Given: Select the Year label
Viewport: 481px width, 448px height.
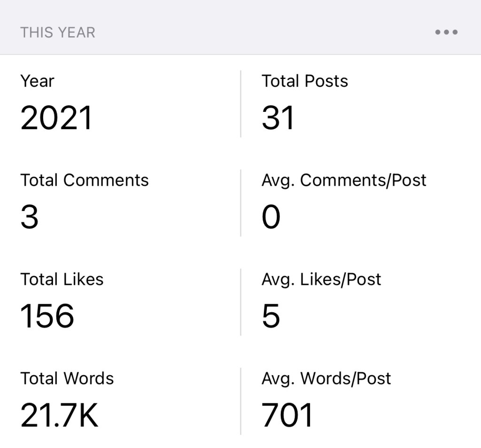Looking at the screenshot, I should coord(37,81).
